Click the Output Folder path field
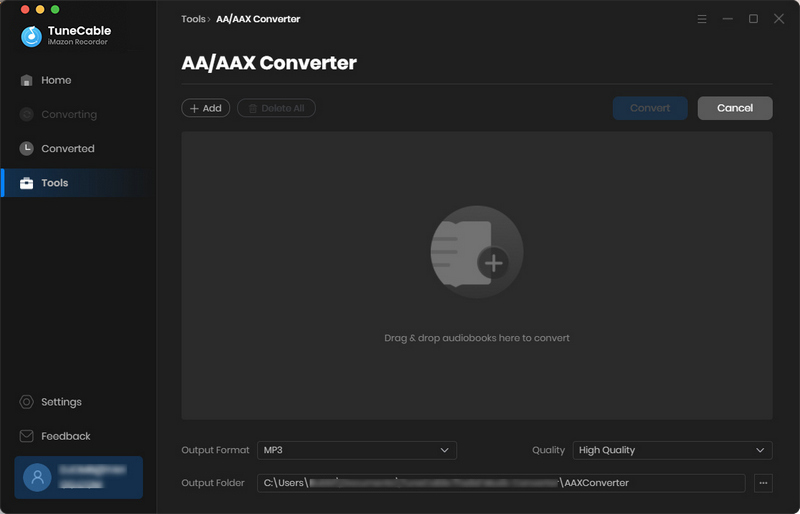This screenshot has width=800, height=514. pyautogui.click(x=501, y=483)
